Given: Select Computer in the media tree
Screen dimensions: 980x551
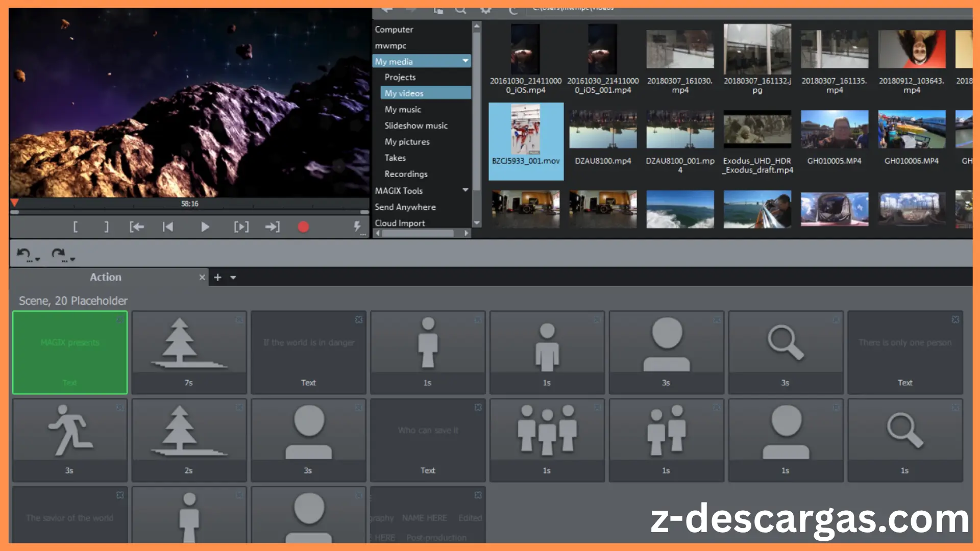Looking at the screenshot, I should tap(394, 30).
